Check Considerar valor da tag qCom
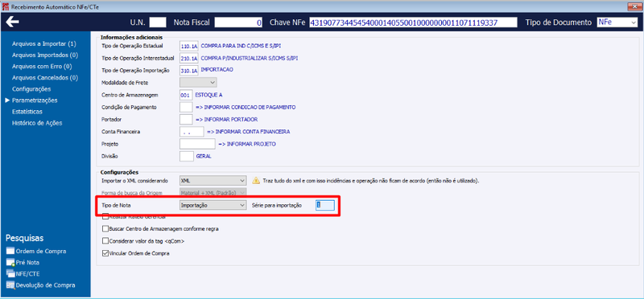 105,241
